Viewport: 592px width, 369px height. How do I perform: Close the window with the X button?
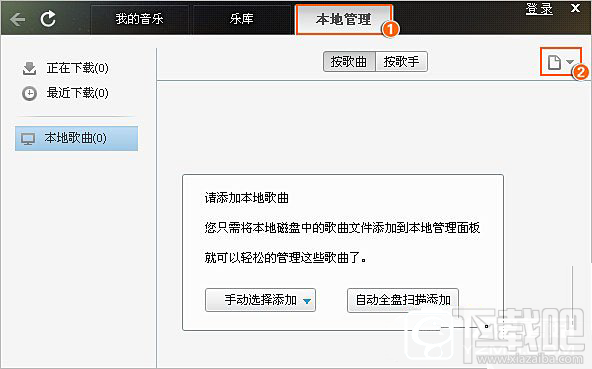click(575, 8)
